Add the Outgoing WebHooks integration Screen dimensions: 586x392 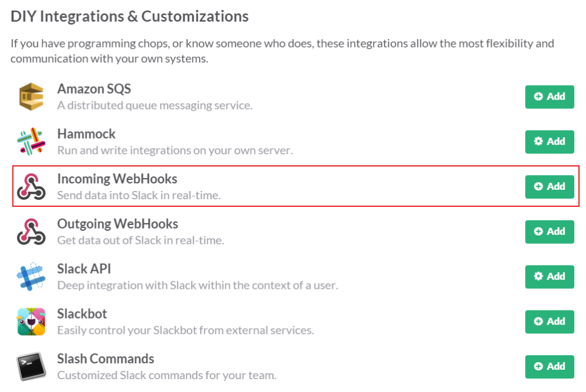point(549,231)
